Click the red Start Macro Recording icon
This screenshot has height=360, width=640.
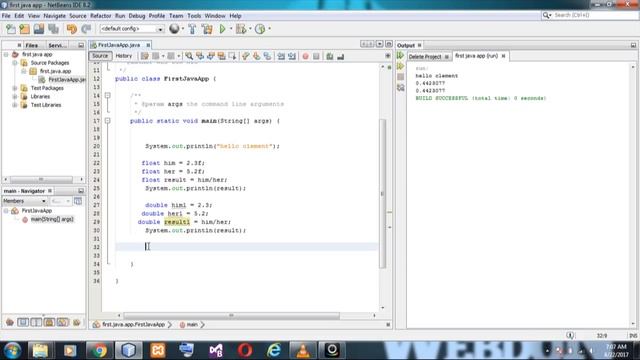click(305, 56)
